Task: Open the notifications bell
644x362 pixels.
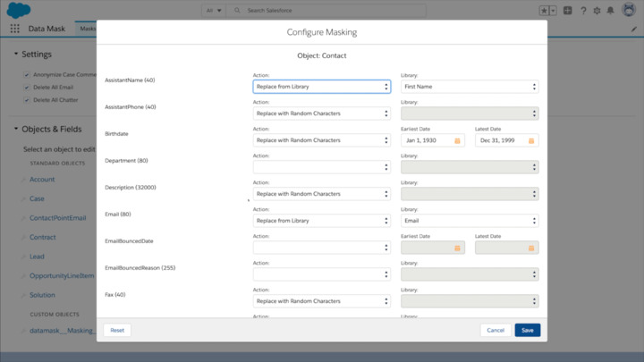Action: pos(611,11)
